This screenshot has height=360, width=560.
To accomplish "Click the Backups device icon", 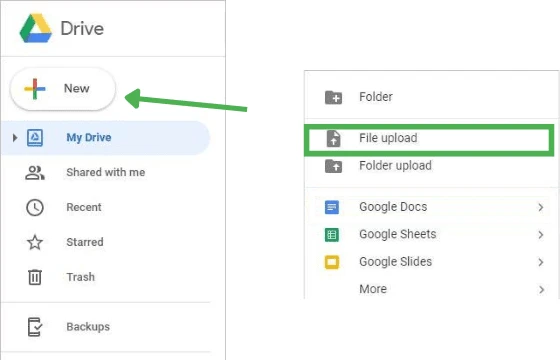I will 35,327.
